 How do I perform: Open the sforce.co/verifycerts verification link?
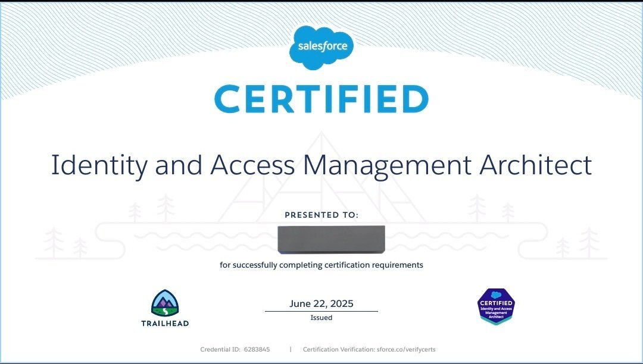tap(406, 349)
